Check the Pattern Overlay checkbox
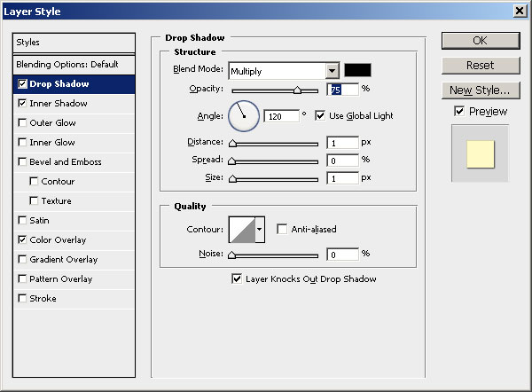The image size is (532, 392). (22, 278)
